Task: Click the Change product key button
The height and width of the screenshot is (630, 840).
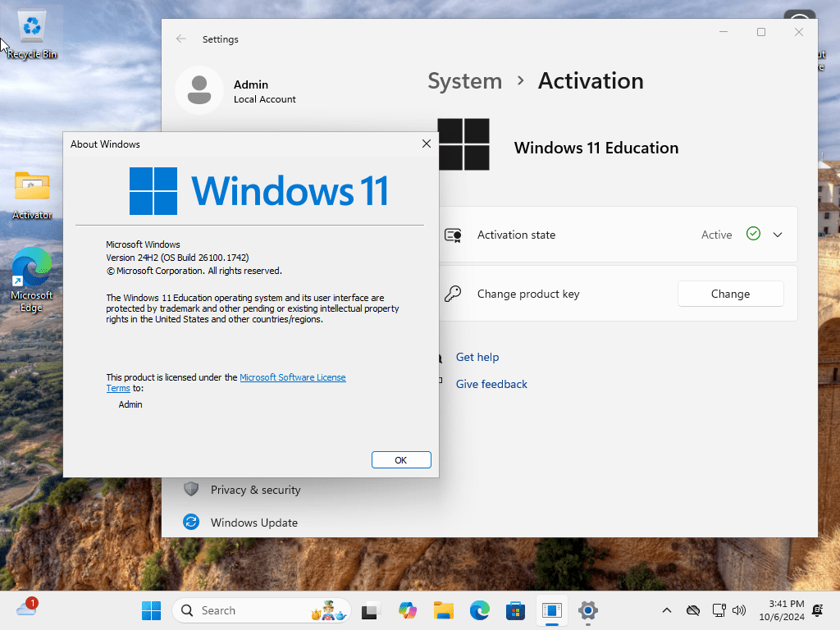Action: [x=730, y=294]
